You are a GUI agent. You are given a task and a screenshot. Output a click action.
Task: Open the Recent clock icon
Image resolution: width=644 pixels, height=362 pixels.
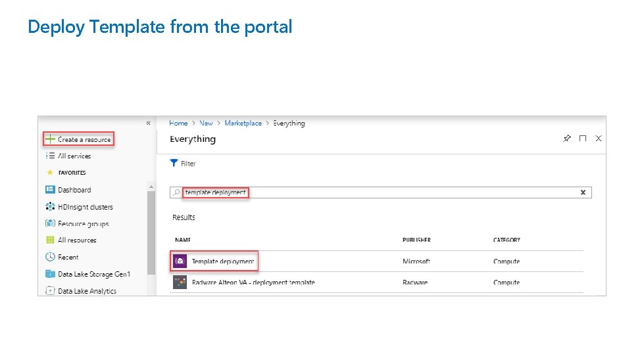50,258
